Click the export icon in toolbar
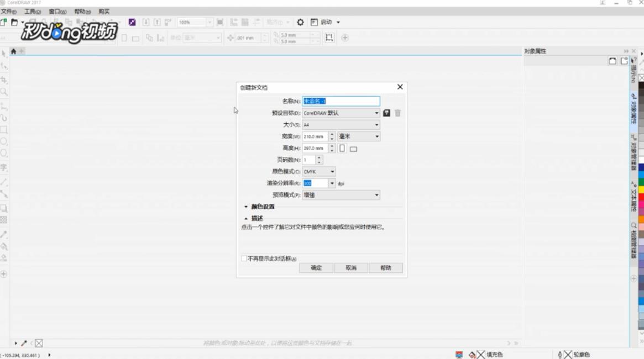This screenshot has width=644, height=359. tap(157, 22)
